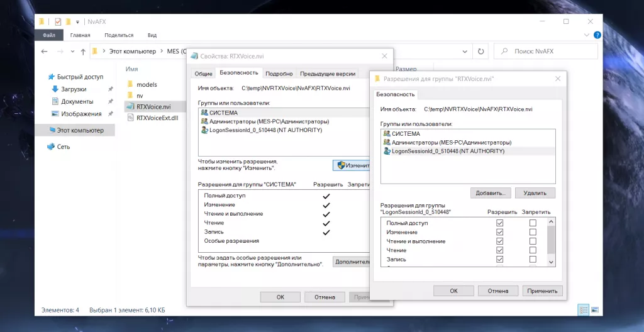Click the back navigation arrow in Explorer
The height and width of the screenshot is (332, 644).
46,52
